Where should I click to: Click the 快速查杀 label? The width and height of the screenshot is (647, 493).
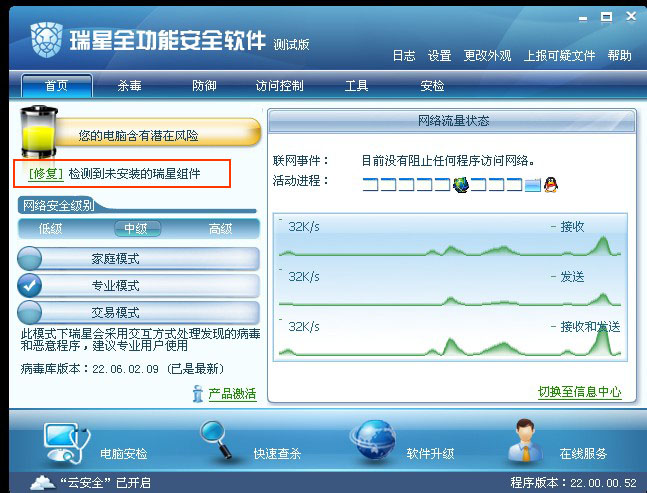[x=277, y=454]
